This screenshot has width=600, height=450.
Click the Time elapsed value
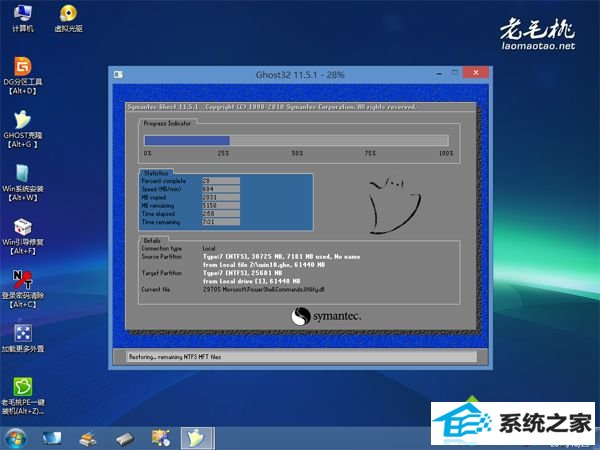tap(221, 214)
